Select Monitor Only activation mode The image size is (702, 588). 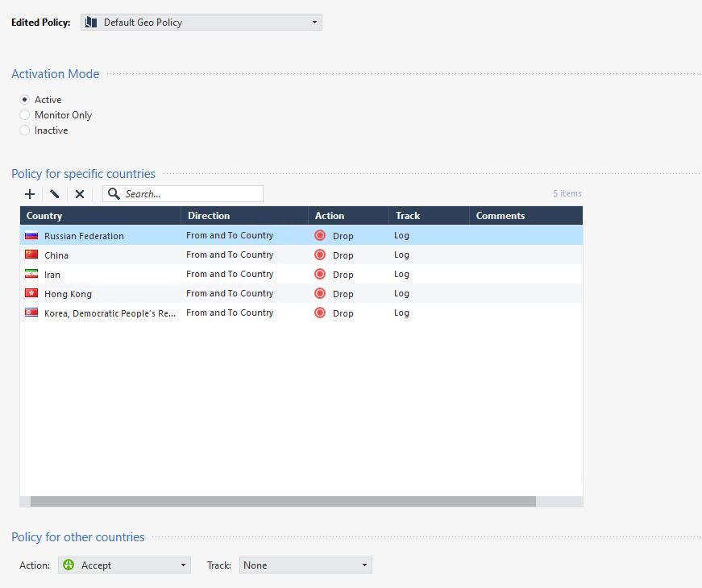pos(25,115)
